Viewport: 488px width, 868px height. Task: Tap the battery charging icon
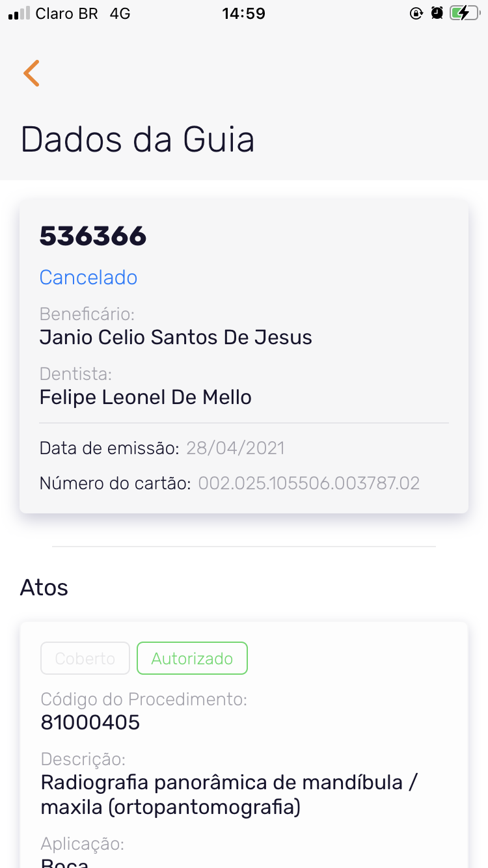click(x=464, y=14)
